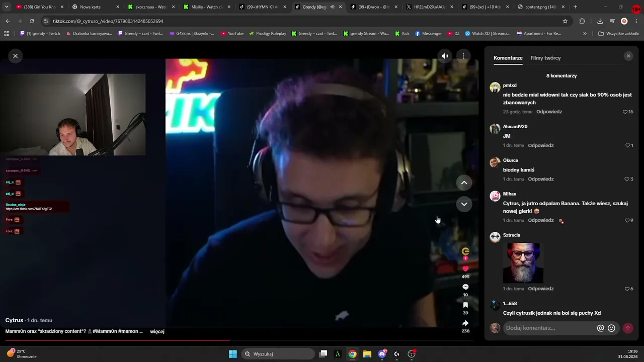Image resolution: width=644 pixels, height=362 pixels.
Task: Share the video with the arrow icon
Action: tap(465, 323)
